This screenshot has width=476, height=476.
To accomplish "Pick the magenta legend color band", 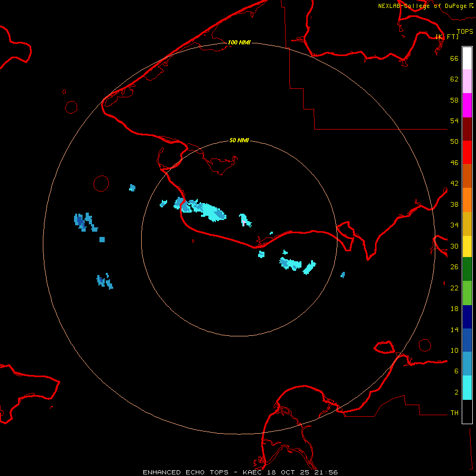I will pyautogui.click(x=467, y=105).
